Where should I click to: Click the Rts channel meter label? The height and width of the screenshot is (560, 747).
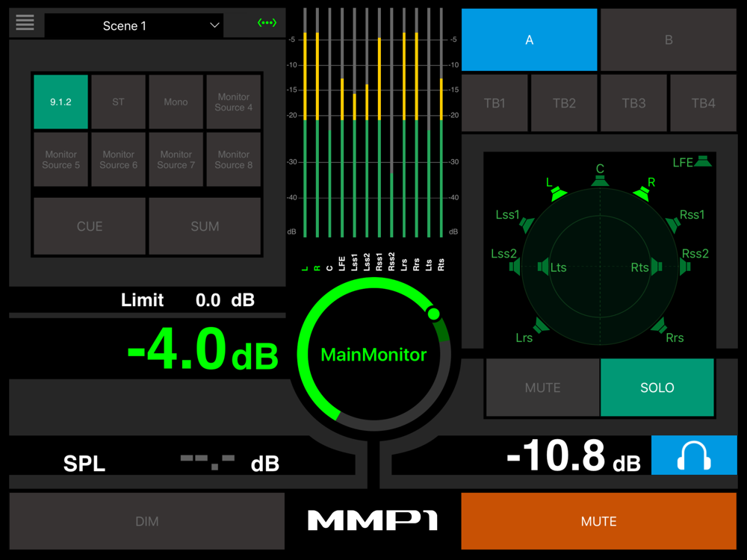point(441,264)
